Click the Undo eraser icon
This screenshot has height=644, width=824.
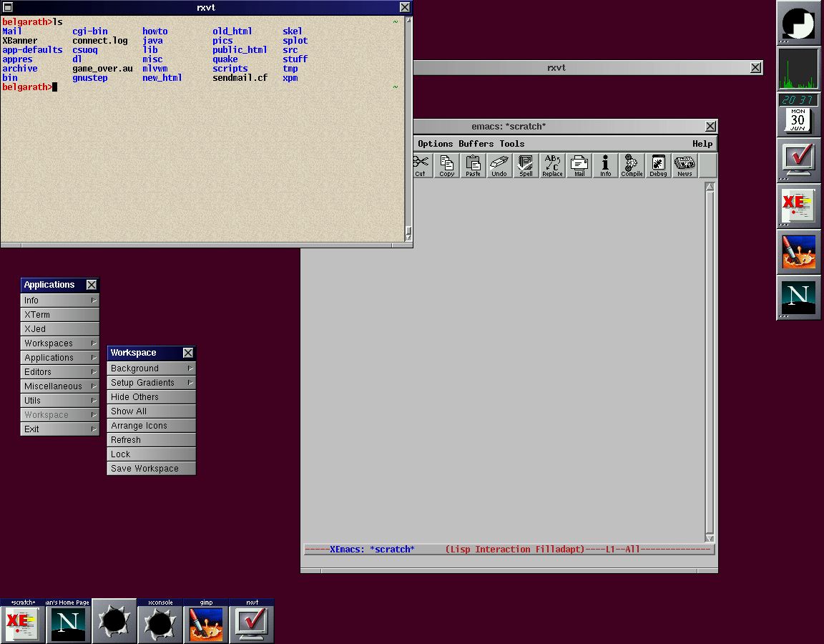click(499, 165)
